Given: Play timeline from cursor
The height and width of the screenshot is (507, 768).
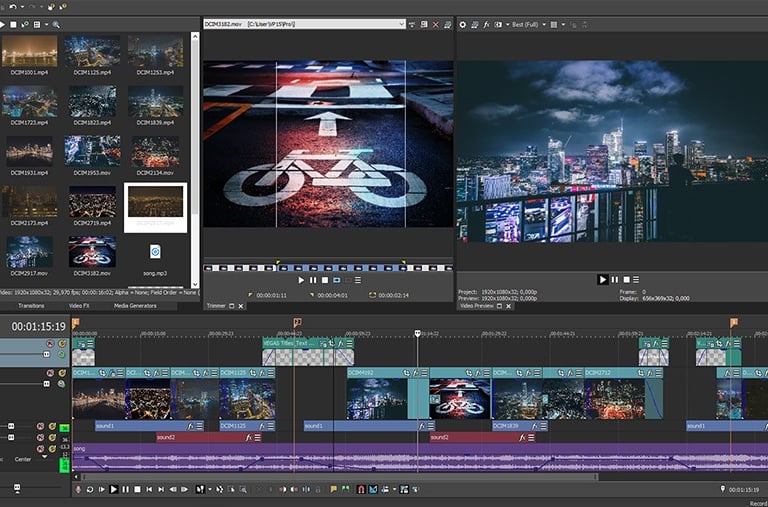Looking at the screenshot, I should tap(114, 489).
